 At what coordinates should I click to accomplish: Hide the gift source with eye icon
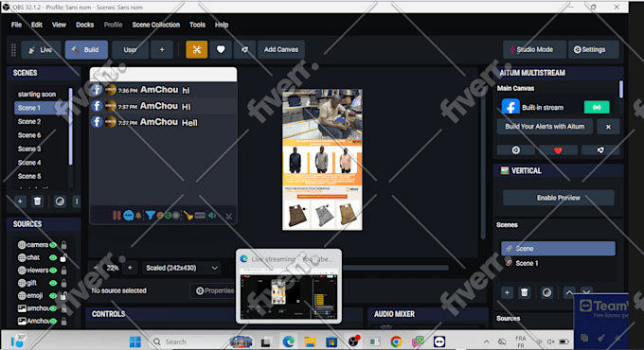pyautogui.click(x=53, y=283)
